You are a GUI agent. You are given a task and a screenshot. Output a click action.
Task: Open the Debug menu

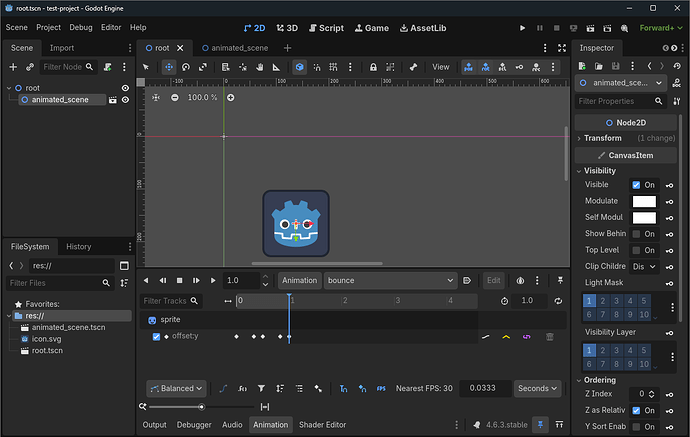click(81, 27)
